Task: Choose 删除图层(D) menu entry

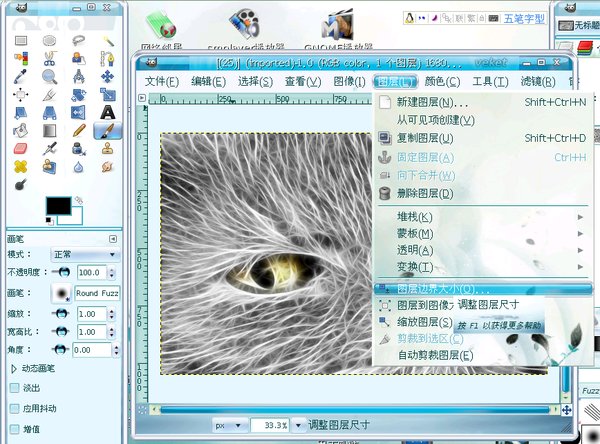Action: 483,193
